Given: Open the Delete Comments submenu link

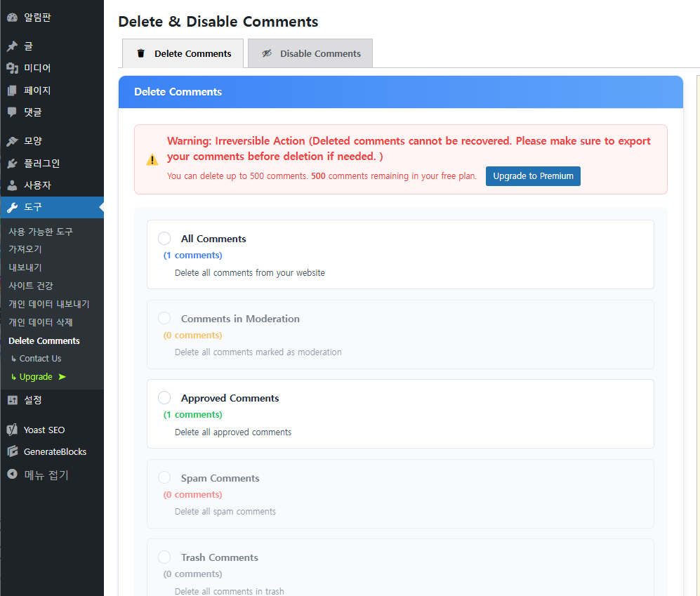Looking at the screenshot, I should tap(44, 340).
